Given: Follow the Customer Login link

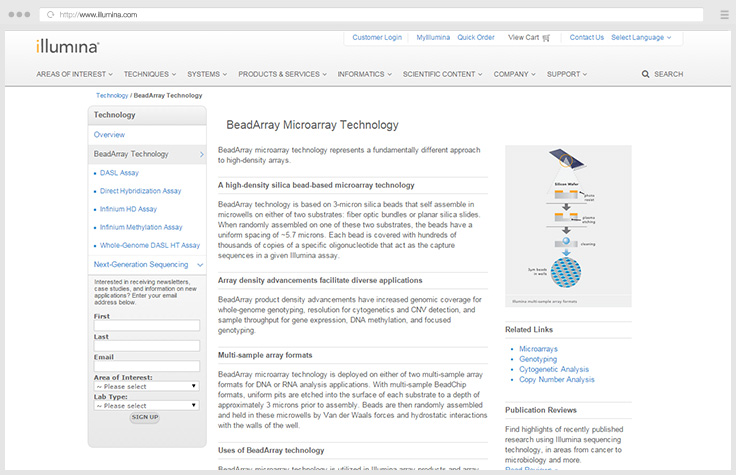Looking at the screenshot, I should pyautogui.click(x=377, y=38).
